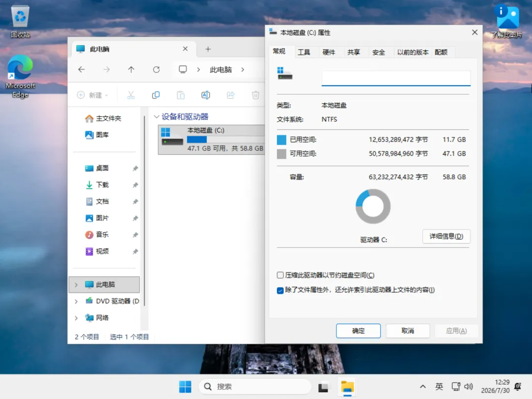Tick 压缩此驱动器以节约磁盘空间 checkbox

(x=280, y=275)
